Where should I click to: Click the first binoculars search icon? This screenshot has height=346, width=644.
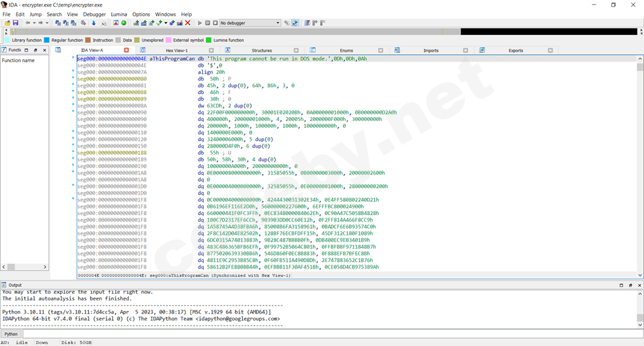[x=58, y=22]
